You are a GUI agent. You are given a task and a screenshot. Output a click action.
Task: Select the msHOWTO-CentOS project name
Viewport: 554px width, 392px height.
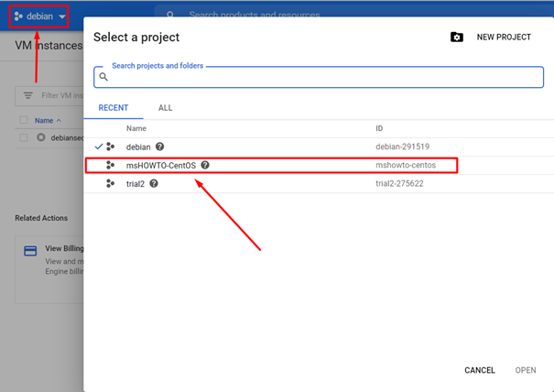161,166
